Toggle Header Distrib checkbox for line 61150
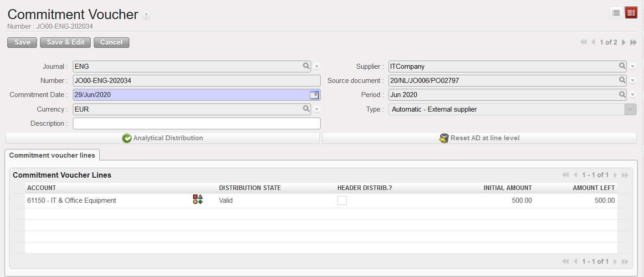This screenshot has width=644, height=277. pyautogui.click(x=342, y=200)
